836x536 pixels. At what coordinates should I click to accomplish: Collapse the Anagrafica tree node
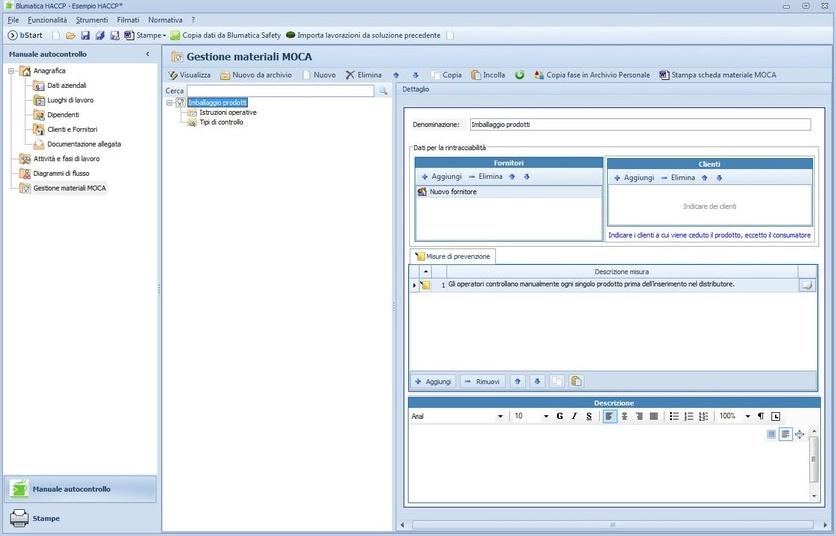coord(11,71)
